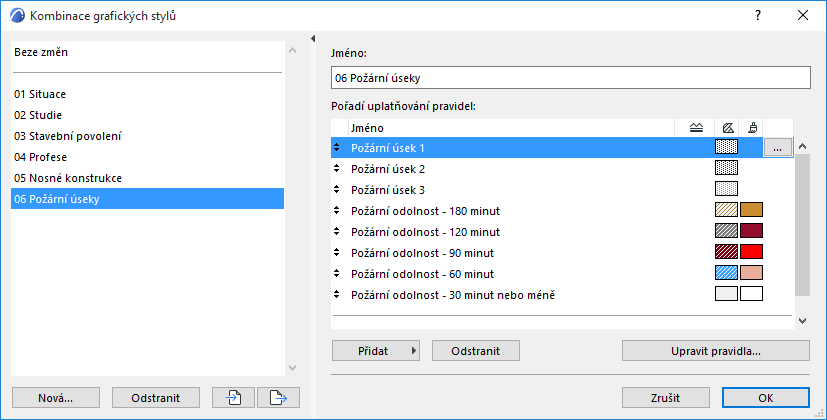This screenshot has width=827, height=420.
Task: Click the fill type column header icon
Action: click(727, 127)
